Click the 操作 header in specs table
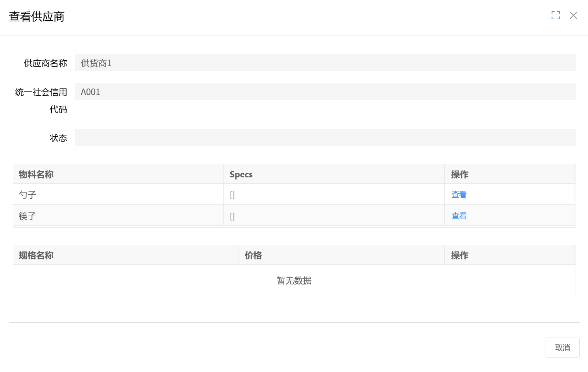The image size is (588, 372). [460, 256]
